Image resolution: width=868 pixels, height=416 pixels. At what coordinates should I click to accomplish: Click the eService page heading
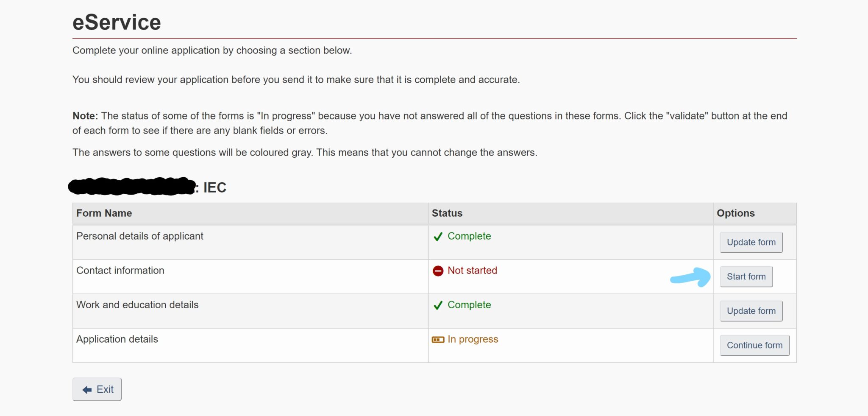coord(117,22)
